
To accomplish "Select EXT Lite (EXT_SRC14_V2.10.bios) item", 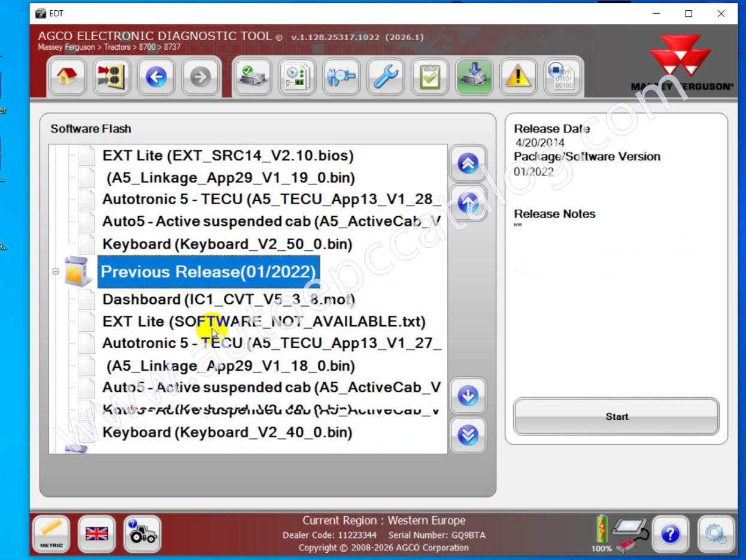I will pyautogui.click(x=228, y=156).
